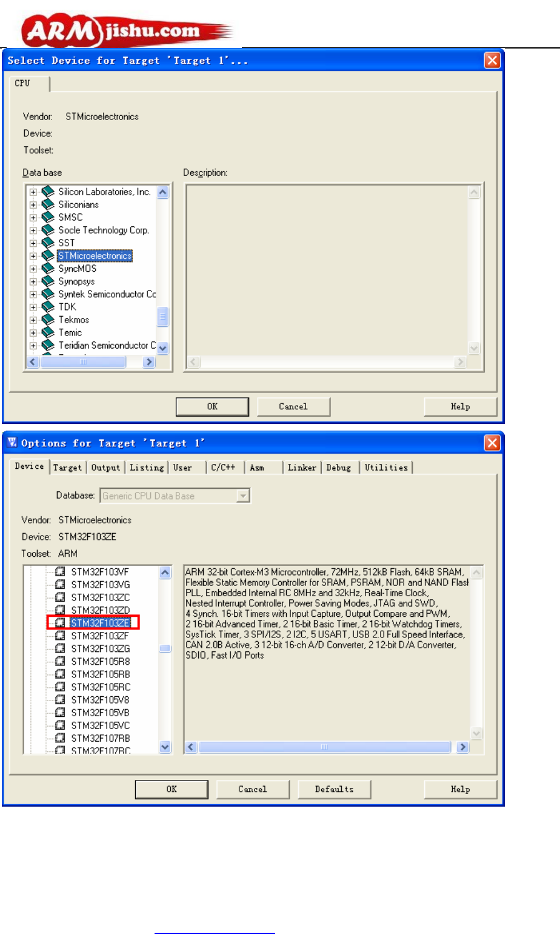Click the Temic book icon
Viewport: 560px width, 934px height.
pos(48,332)
